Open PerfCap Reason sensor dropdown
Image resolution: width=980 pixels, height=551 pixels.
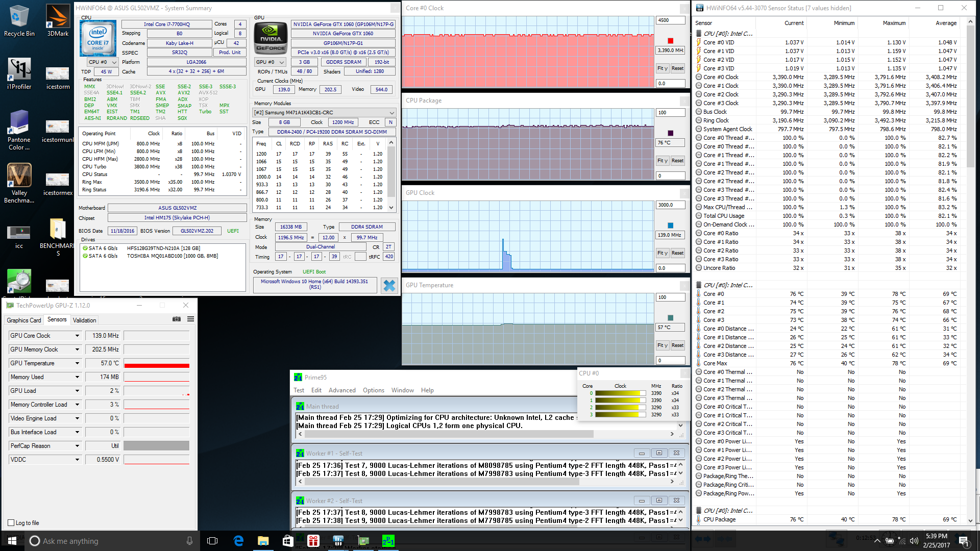click(77, 446)
